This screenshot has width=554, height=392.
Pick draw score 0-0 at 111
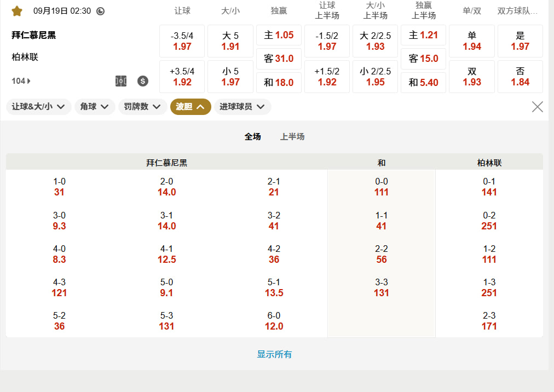tap(382, 187)
